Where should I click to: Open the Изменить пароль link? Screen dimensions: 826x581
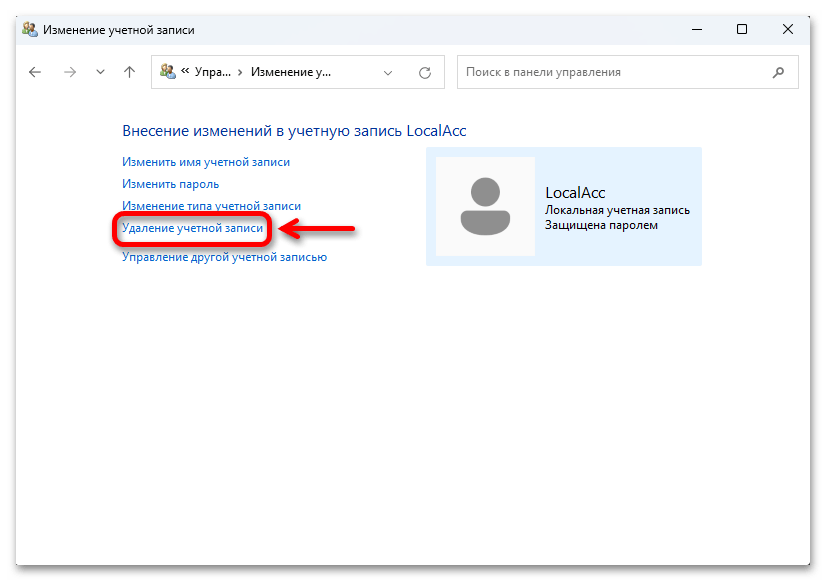171,184
